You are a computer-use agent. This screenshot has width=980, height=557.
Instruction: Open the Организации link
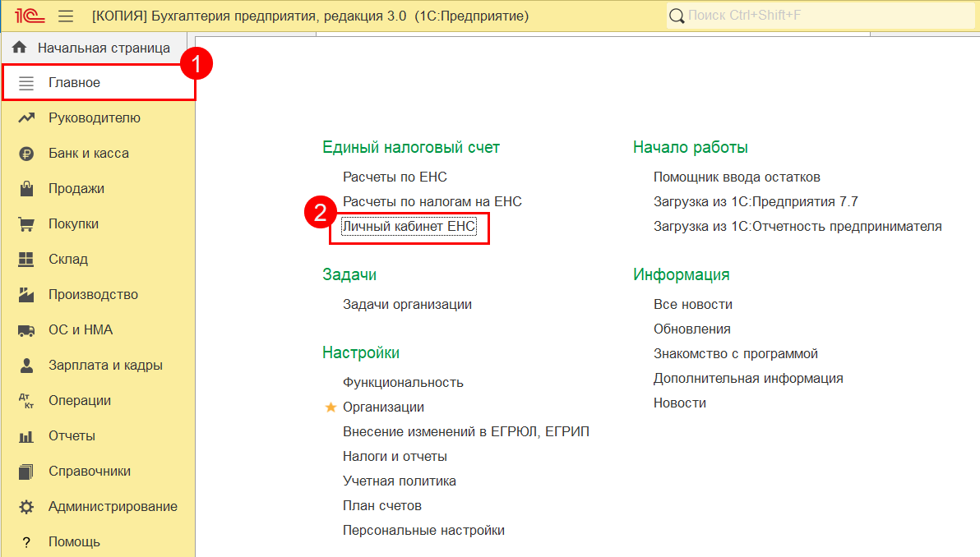tap(383, 407)
